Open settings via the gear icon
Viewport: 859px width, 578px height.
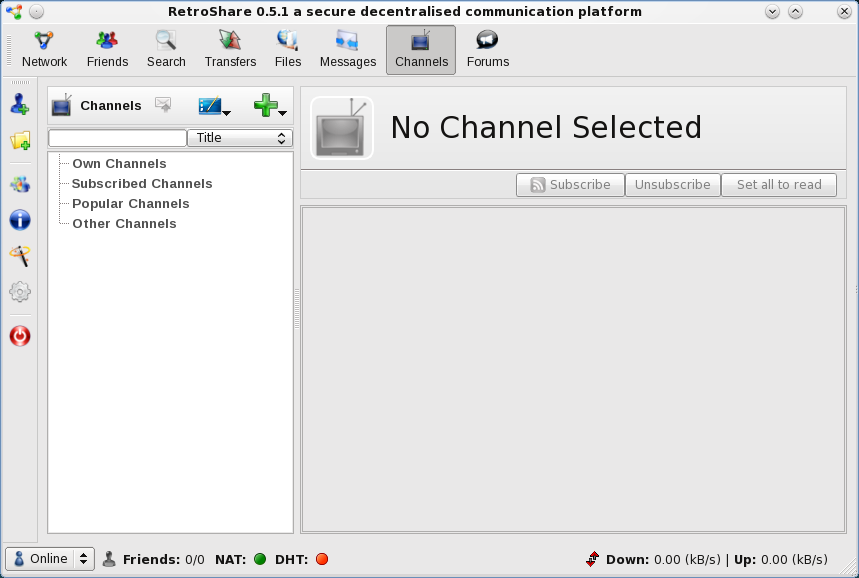pos(20,292)
